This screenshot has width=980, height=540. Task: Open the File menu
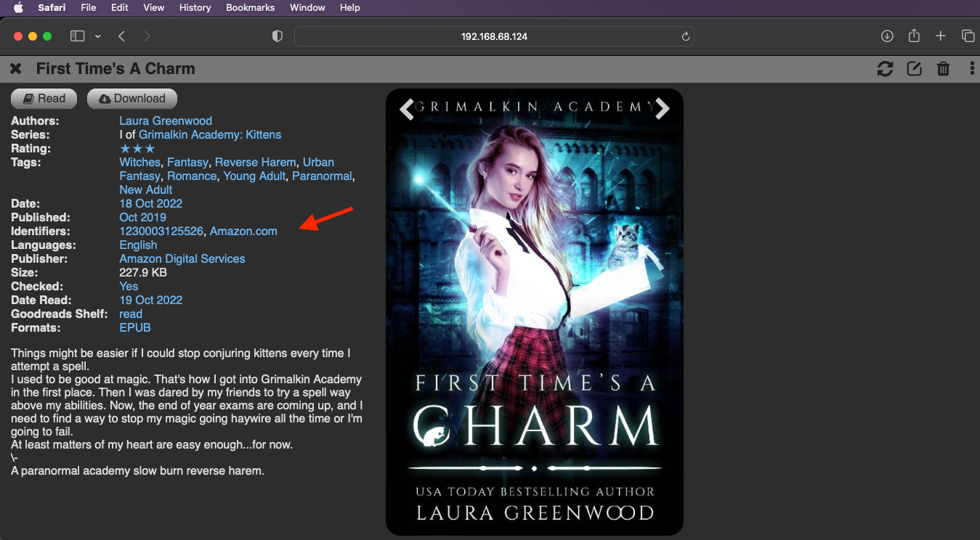point(89,8)
